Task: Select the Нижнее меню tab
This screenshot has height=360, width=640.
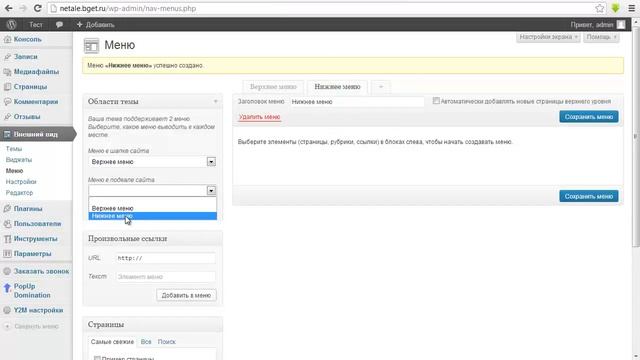Action: pos(337,87)
